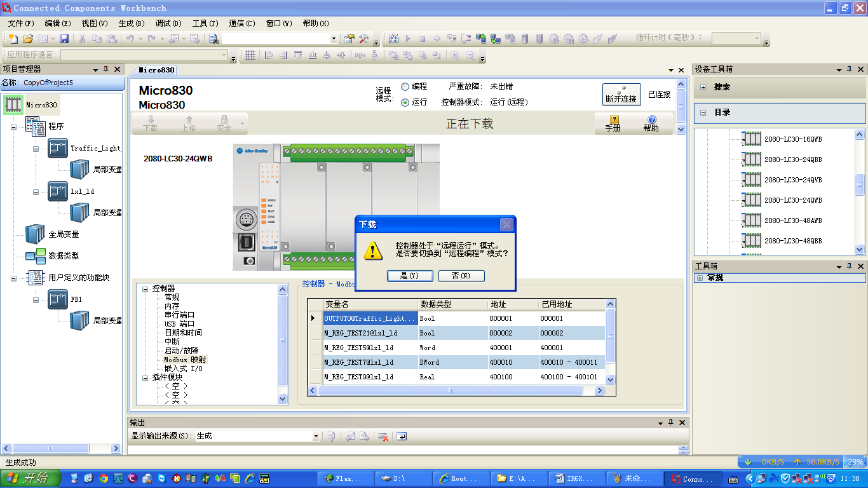The width and height of the screenshot is (868, 488).
Task: Select Modbus 映射 in the controller tree
Action: click(x=185, y=360)
